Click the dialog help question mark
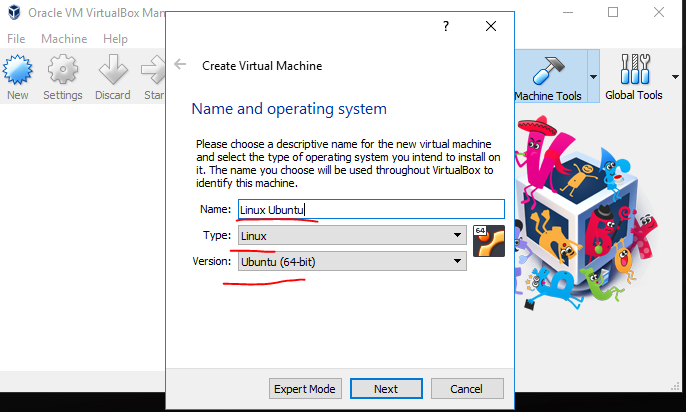The width and height of the screenshot is (686, 412). 446,26
